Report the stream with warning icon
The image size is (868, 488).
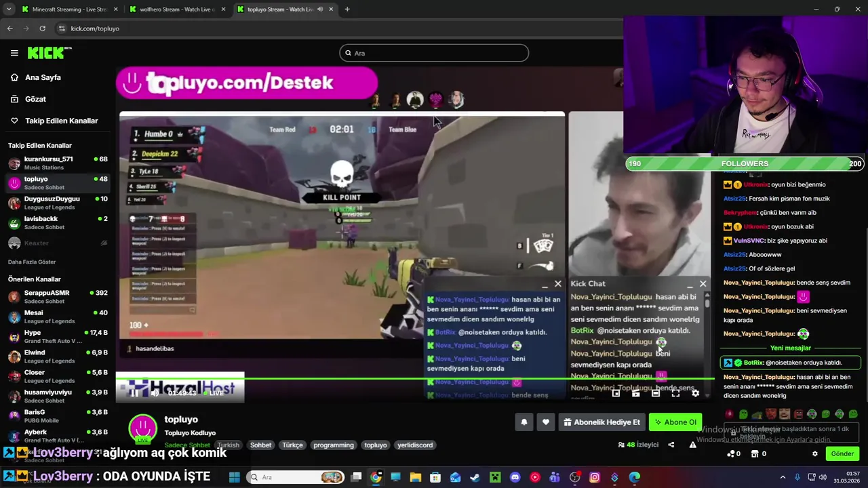click(x=692, y=445)
